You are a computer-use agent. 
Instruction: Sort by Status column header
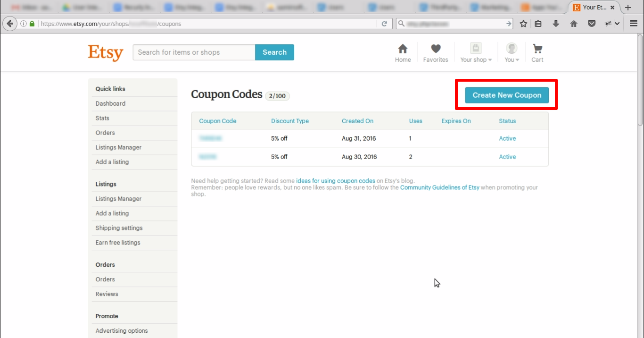tap(507, 121)
